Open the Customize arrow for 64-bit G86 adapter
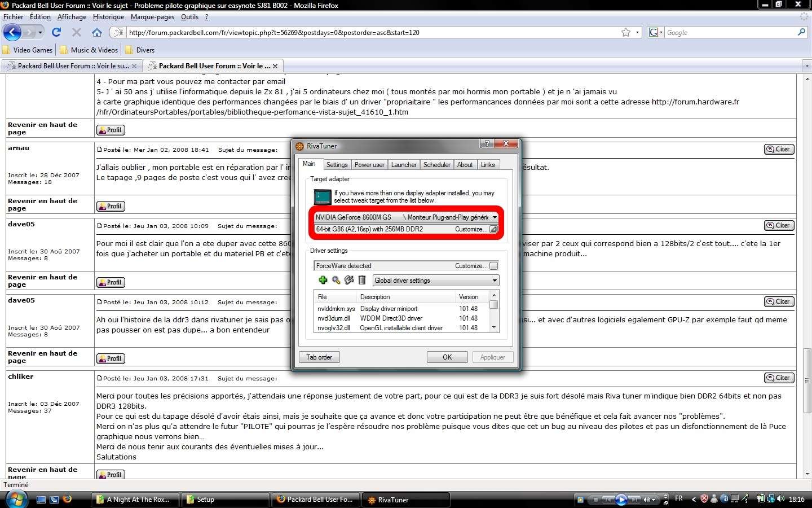 (x=493, y=229)
